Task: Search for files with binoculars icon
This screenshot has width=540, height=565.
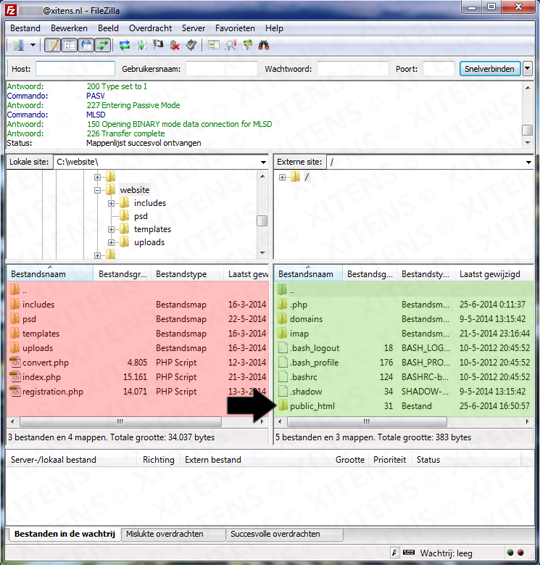Action: (264, 45)
